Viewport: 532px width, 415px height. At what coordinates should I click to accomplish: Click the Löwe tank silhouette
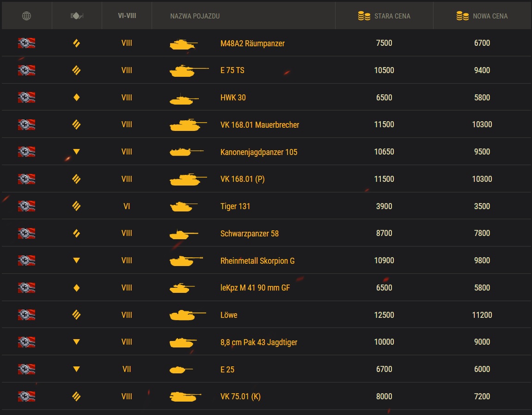point(188,315)
